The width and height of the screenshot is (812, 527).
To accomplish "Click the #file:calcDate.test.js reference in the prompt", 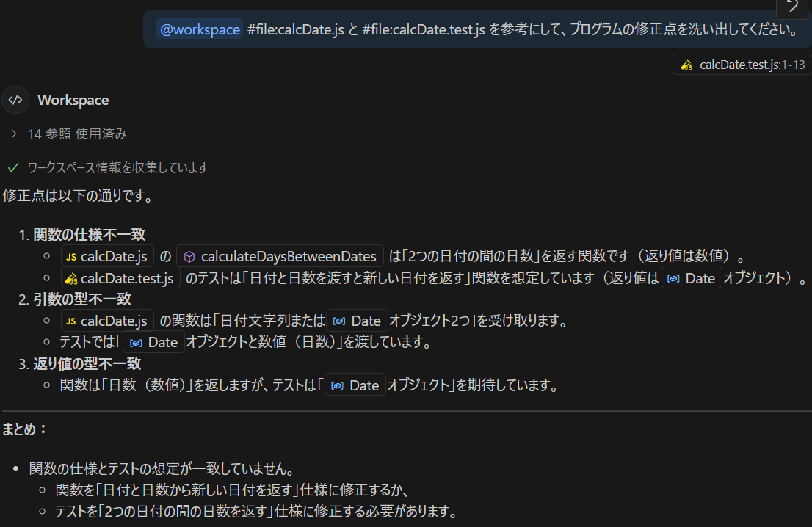I will point(424,29).
